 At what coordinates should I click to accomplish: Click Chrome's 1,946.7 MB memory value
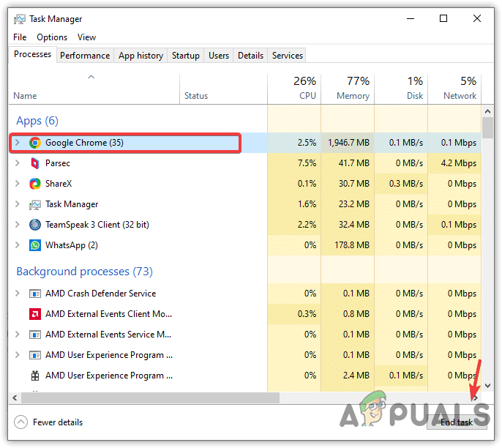click(348, 143)
